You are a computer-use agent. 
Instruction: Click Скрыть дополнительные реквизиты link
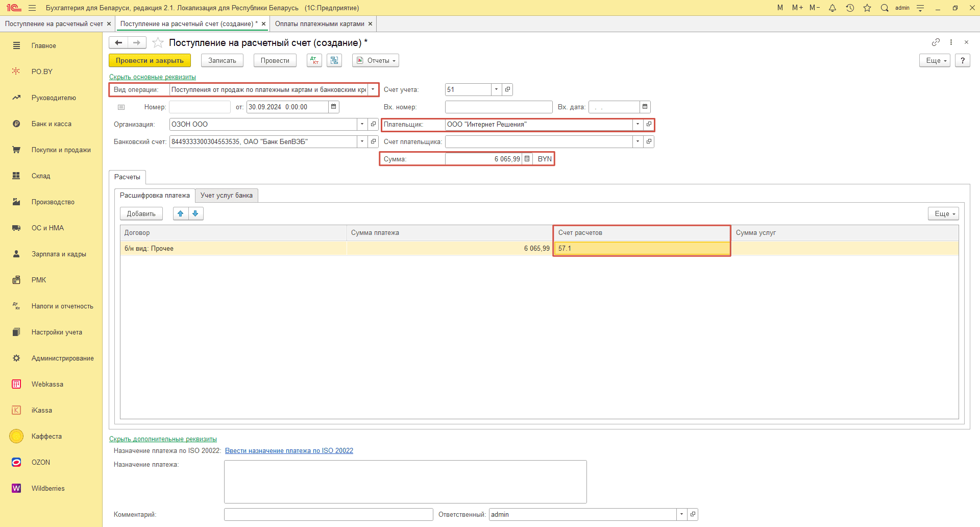163,439
